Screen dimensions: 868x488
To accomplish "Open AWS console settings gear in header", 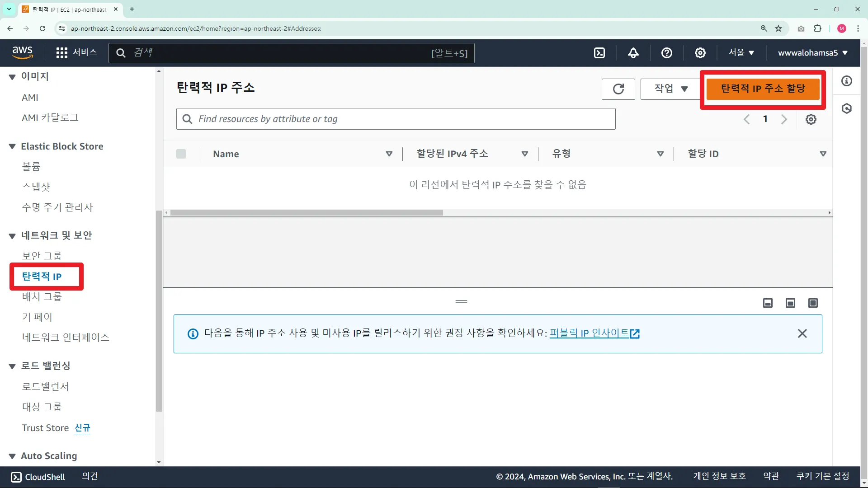I will tap(700, 53).
